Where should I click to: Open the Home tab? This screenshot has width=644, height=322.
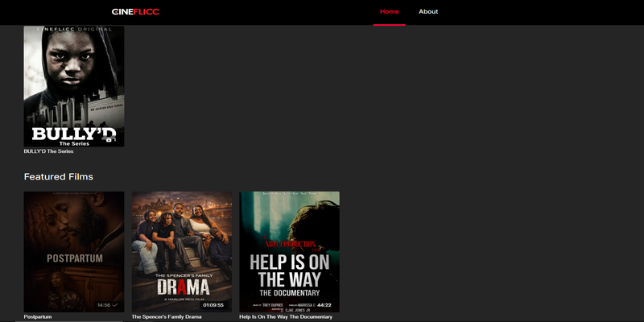(390, 12)
